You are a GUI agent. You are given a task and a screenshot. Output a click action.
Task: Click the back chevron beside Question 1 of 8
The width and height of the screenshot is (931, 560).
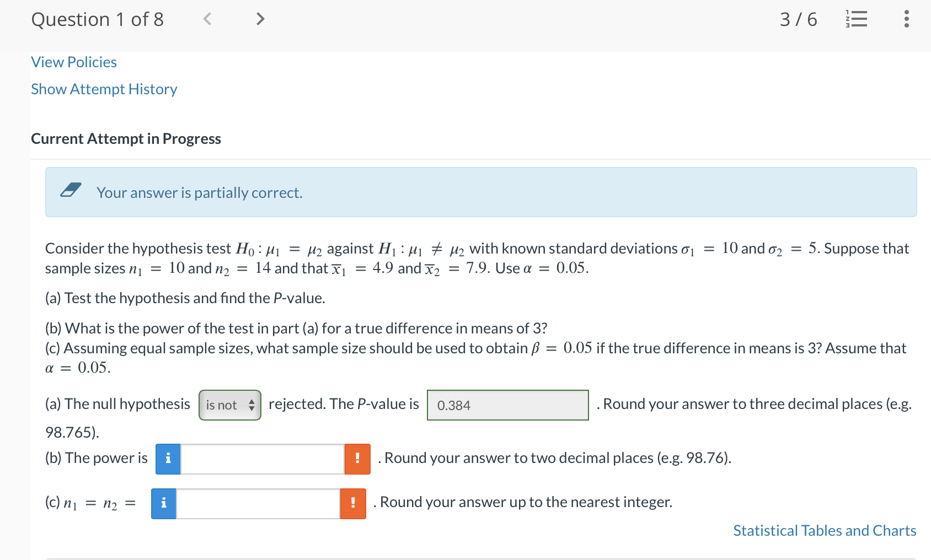[207, 18]
